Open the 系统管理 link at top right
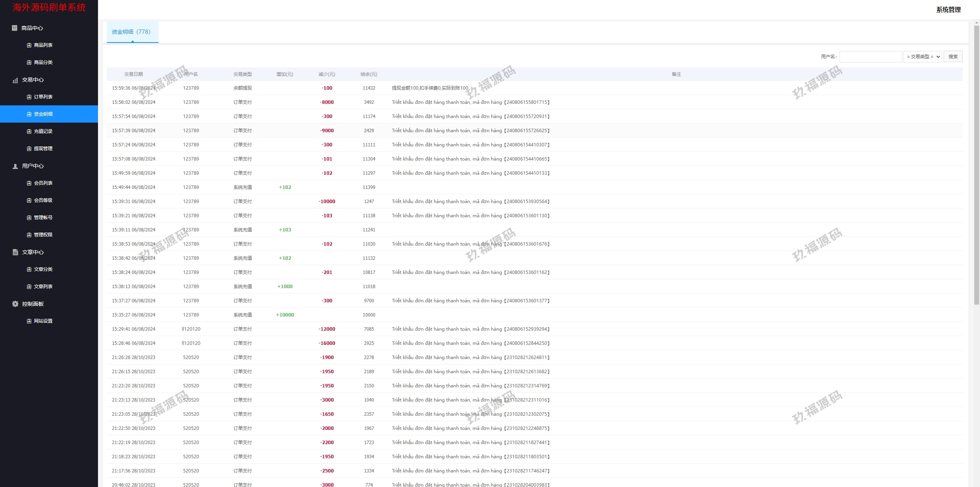 tap(948, 10)
